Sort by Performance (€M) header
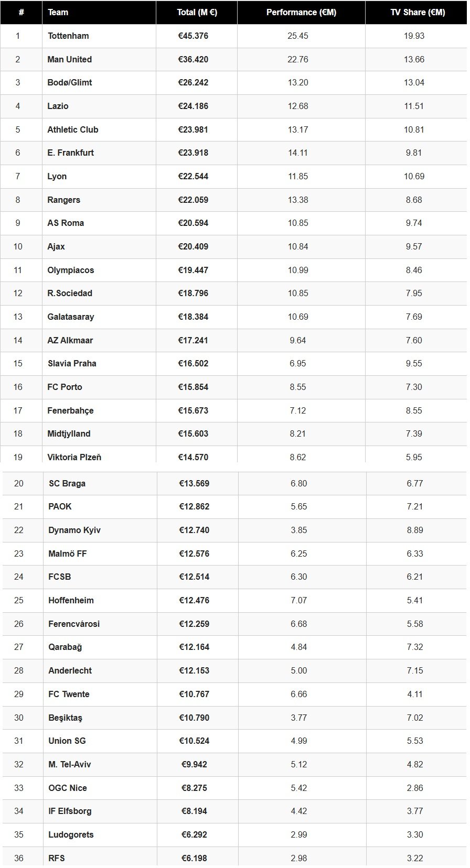Viewport: 470px width, 868px height. coord(301,12)
